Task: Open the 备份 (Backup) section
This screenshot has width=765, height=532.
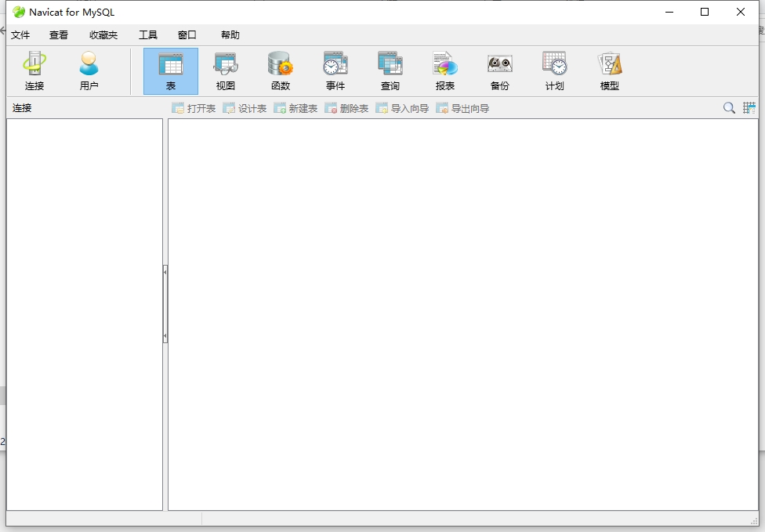Action: click(500, 71)
